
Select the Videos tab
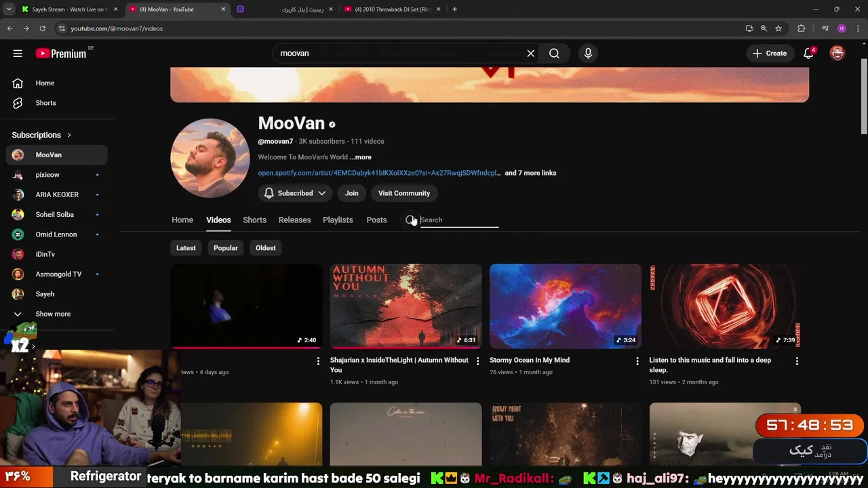point(218,220)
